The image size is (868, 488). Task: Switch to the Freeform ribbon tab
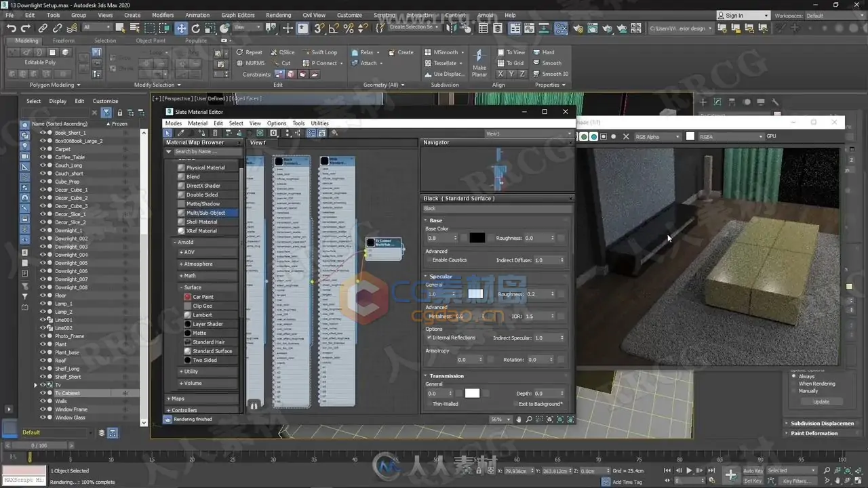pyautogui.click(x=64, y=41)
